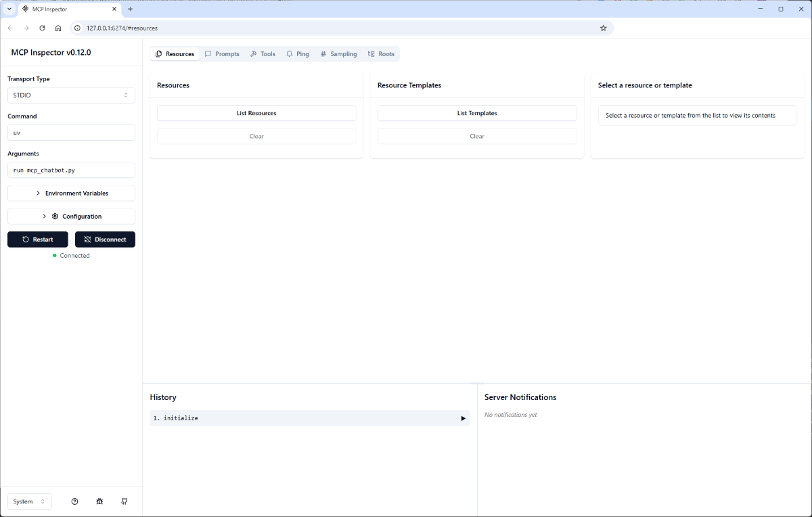
Task: Go back with the browser arrow
Action: 10,28
